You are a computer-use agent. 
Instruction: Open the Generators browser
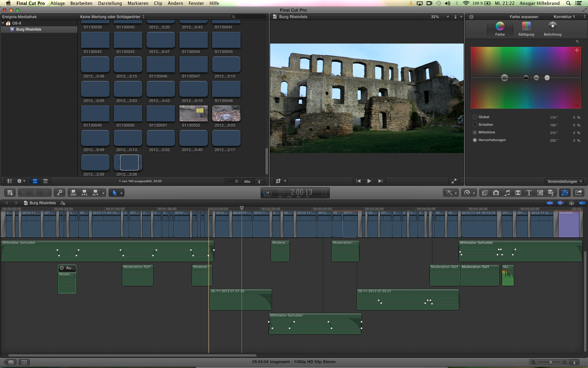pos(540,193)
